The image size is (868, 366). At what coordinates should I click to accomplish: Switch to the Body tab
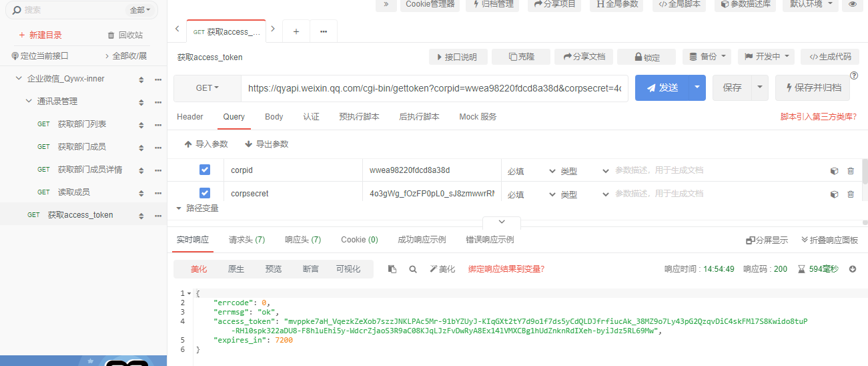(x=274, y=117)
